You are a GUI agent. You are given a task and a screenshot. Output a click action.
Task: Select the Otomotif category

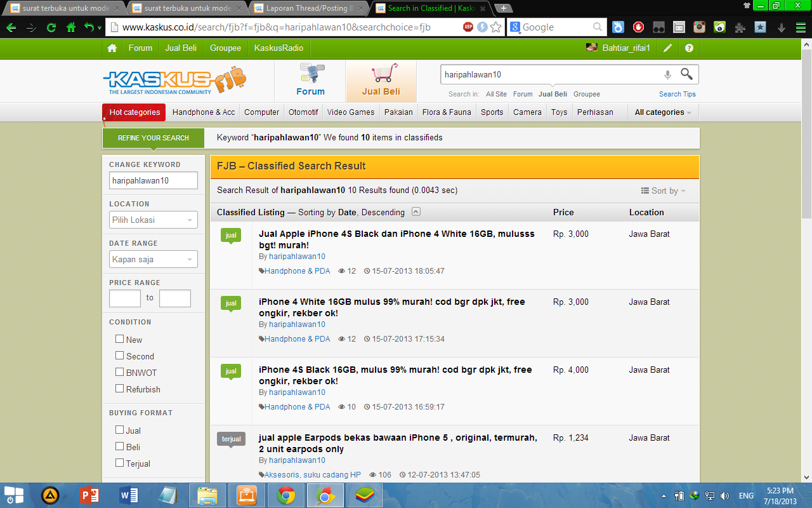303,112
